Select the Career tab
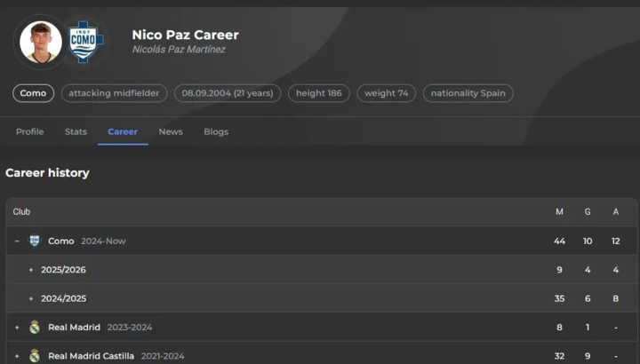Image resolution: width=640 pixels, height=364 pixels. point(123,131)
